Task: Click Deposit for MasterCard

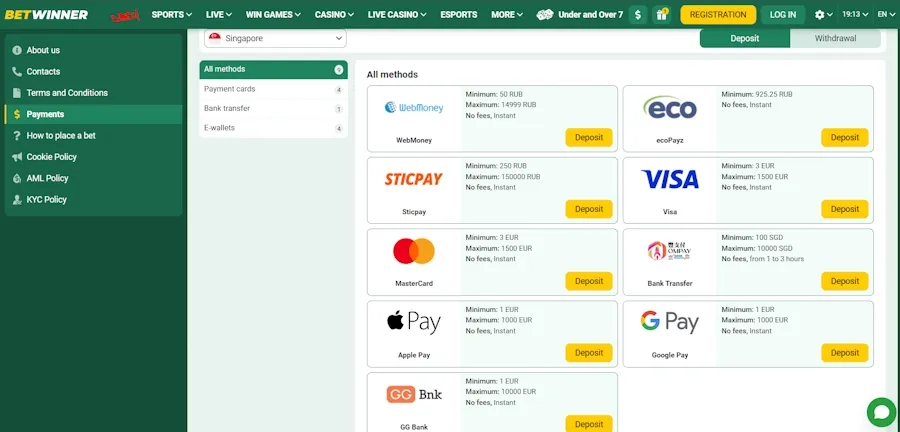Action: (589, 281)
